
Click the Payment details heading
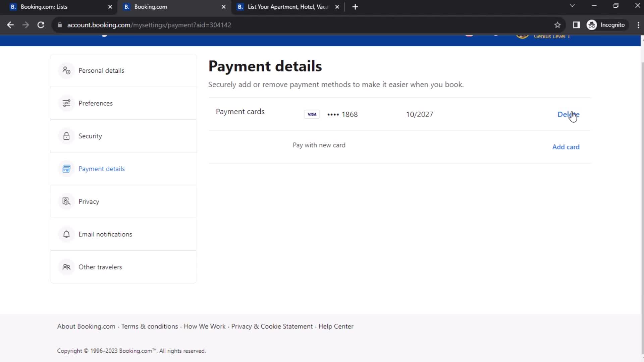tap(265, 66)
